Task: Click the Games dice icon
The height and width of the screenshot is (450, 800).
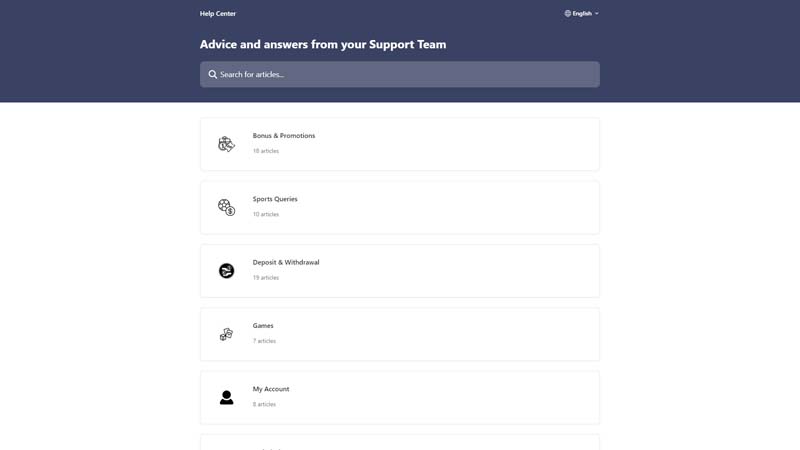Action: coord(226,334)
